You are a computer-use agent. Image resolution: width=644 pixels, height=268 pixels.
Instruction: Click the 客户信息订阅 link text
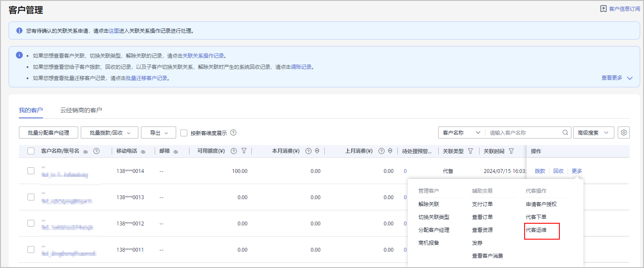tap(625, 9)
